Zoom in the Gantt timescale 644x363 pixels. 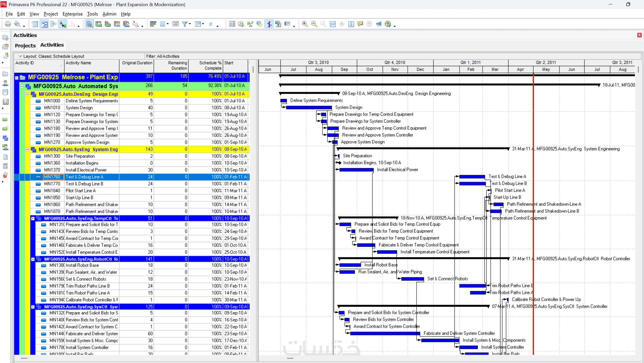tap(305, 24)
